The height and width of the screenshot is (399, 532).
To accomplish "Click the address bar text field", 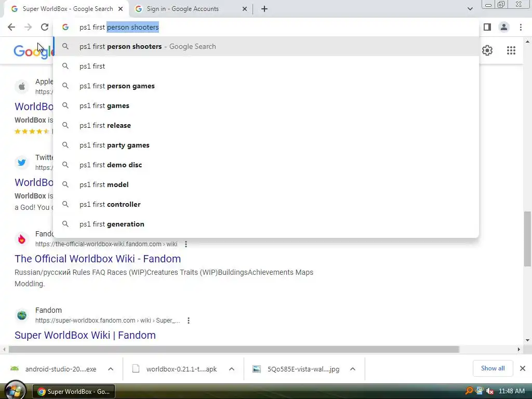I will (271, 27).
